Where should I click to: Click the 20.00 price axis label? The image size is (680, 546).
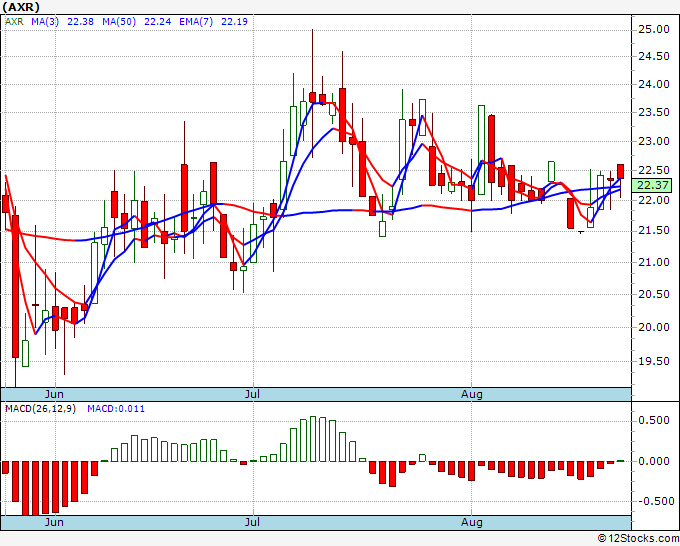tap(654, 327)
